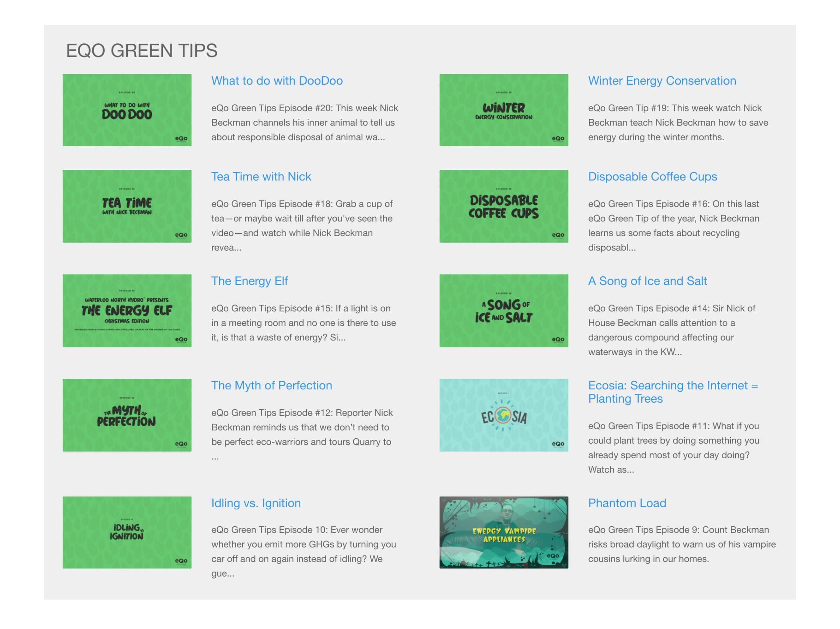Click the "Idling vs. Ignition" link
Viewport: 840px width, 629px height.
tap(256, 503)
